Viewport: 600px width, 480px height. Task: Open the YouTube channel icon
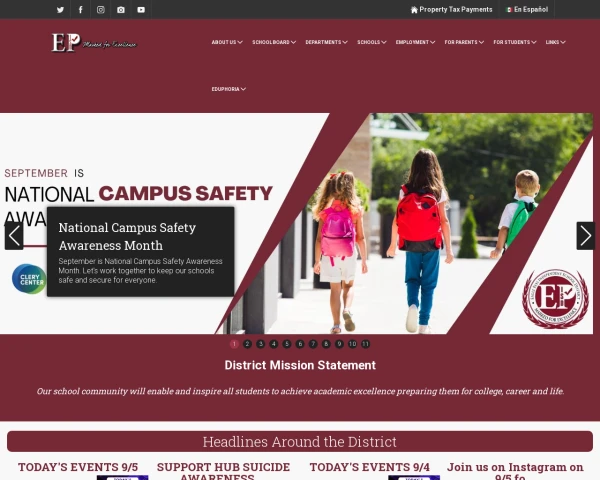[141, 10]
